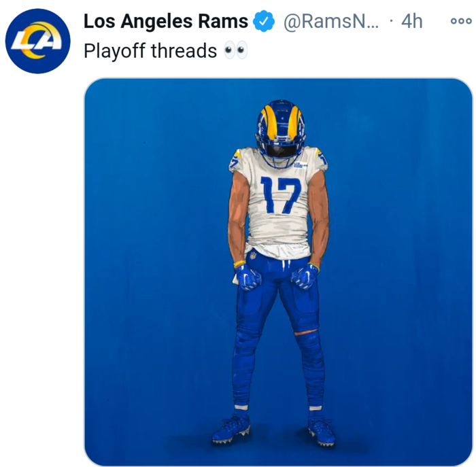
Task: Select the Playoff threads tweet text
Action: point(150,51)
